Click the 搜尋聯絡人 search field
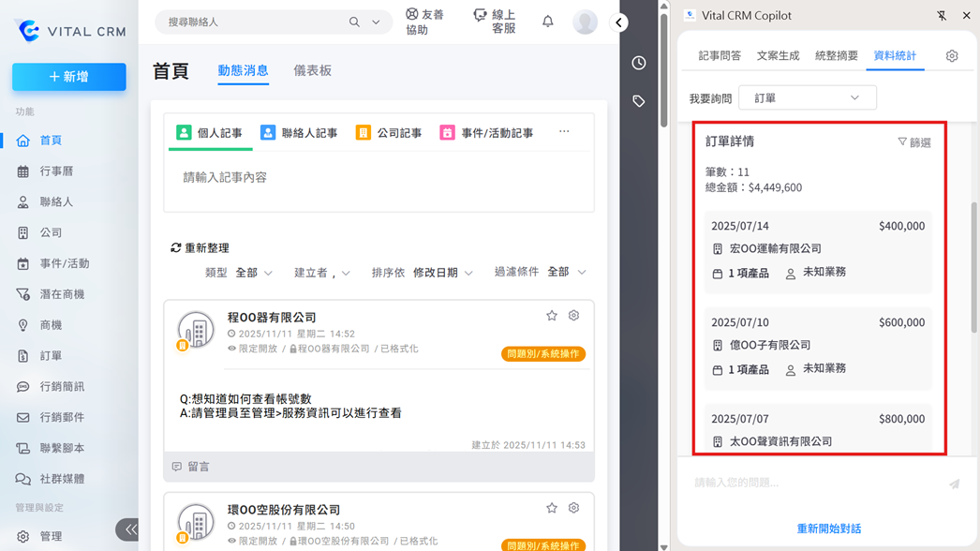 [x=253, y=22]
